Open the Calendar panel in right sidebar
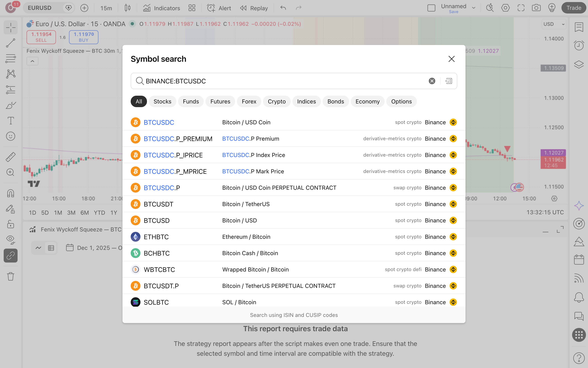Image resolution: width=588 pixels, height=368 pixels. tap(579, 259)
